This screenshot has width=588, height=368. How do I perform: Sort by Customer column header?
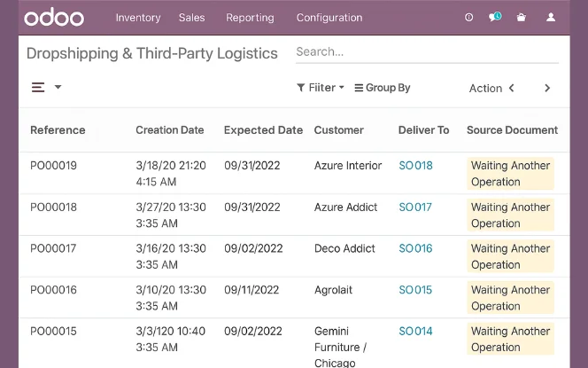tap(338, 130)
